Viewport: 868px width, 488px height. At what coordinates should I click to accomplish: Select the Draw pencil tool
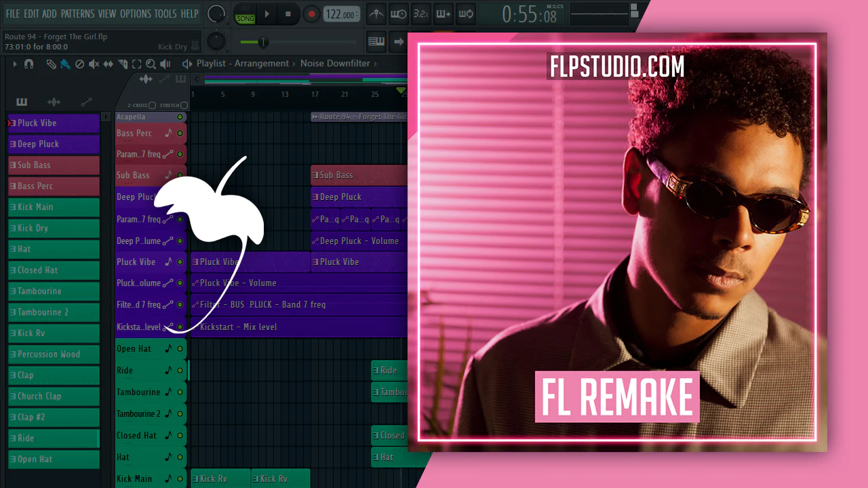click(51, 64)
